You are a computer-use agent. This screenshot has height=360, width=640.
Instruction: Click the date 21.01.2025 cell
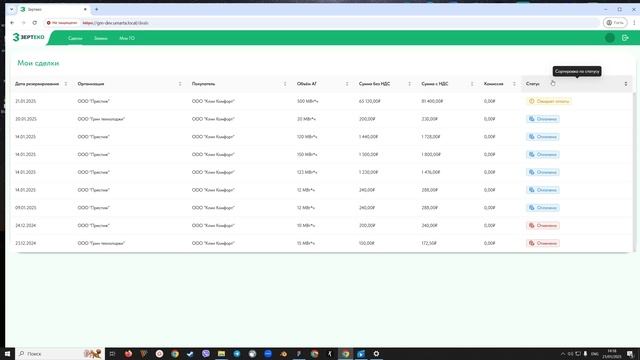25,101
